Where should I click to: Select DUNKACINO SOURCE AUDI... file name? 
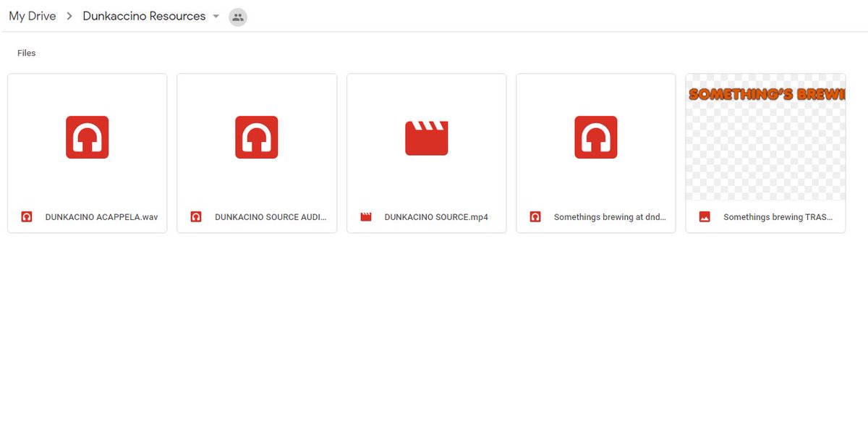coord(271,217)
